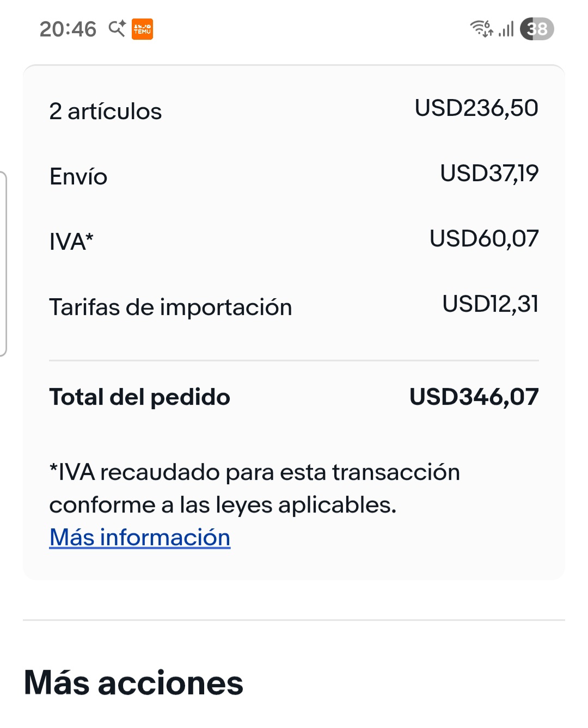The height and width of the screenshot is (728, 588).
Task: Select the 2 artículos label
Action: tap(106, 112)
